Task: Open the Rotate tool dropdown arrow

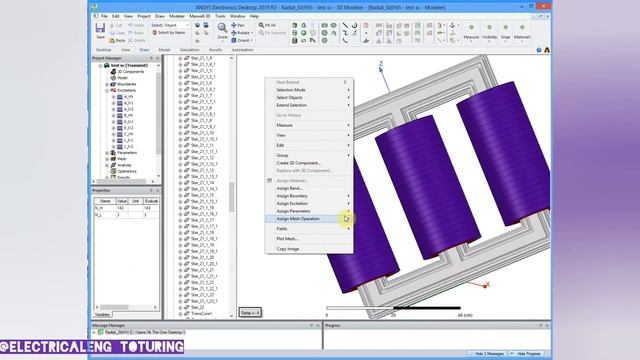Action: [x=252, y=33]
